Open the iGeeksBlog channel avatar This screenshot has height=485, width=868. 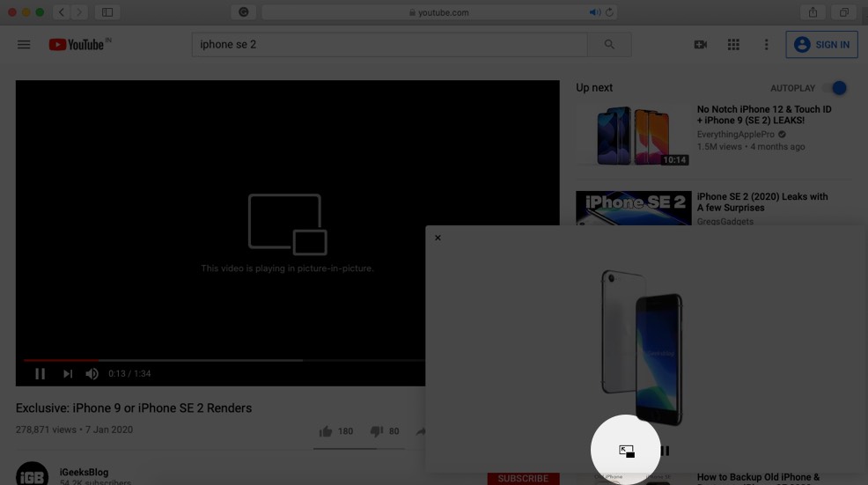point(32,474)
